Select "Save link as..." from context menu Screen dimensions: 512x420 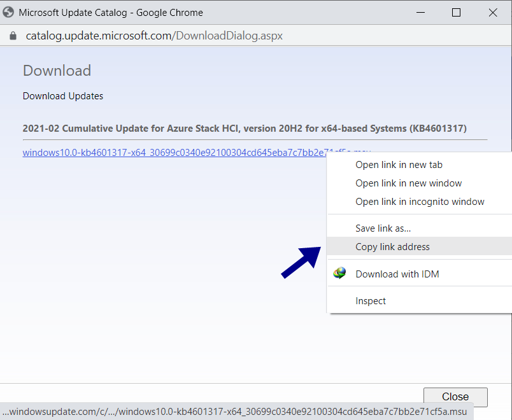383,228
